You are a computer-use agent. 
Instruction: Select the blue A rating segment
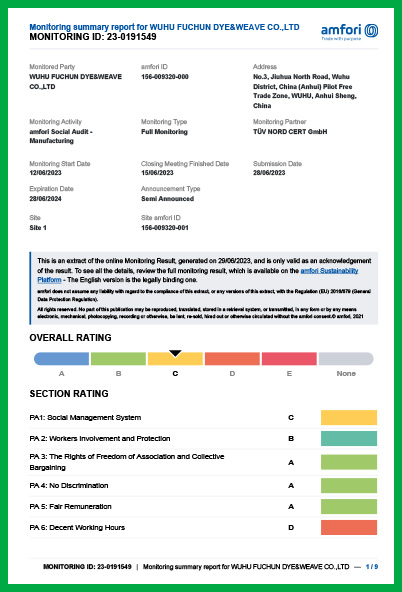[x=62, y=359]
